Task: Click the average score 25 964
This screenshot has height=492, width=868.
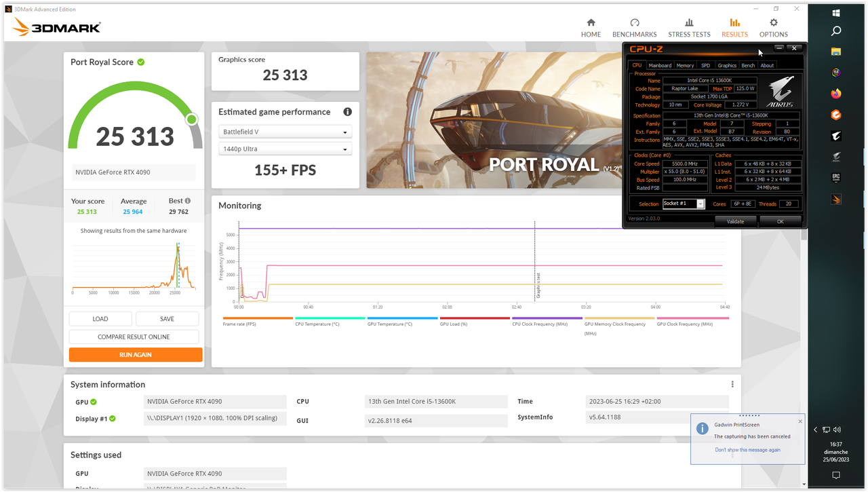Action: [x=133, y=212]
